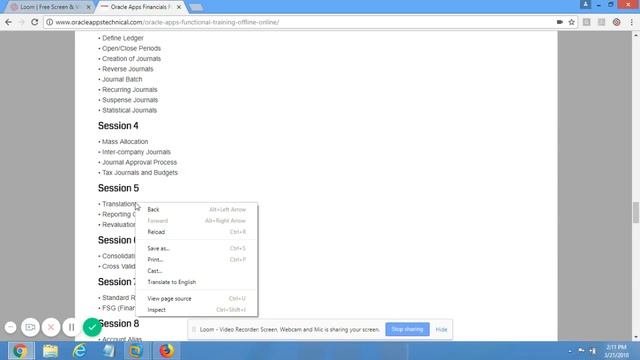This screenshot has height=360, width=640.
Task: Click the network icon in the system tray
Action: 592,351
